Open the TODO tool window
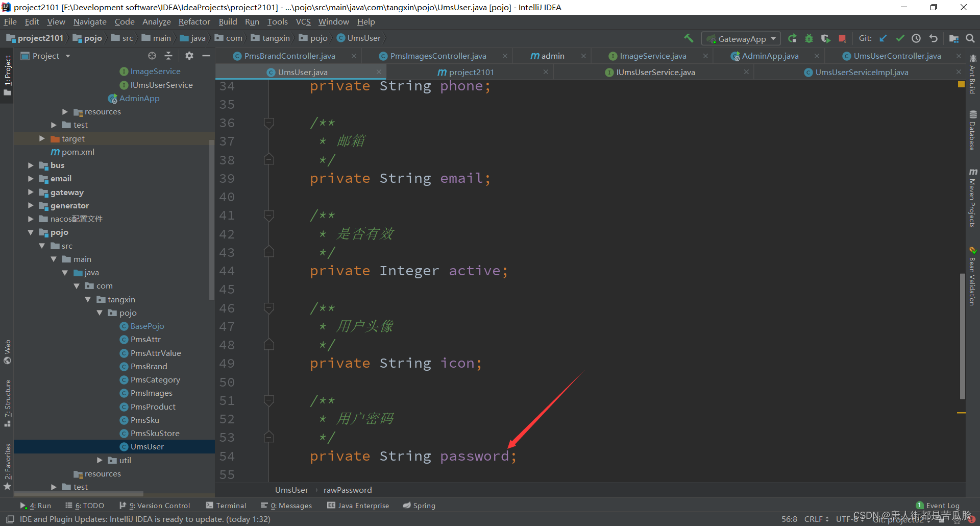The image size is (980, 526). (x=85, y=506)
